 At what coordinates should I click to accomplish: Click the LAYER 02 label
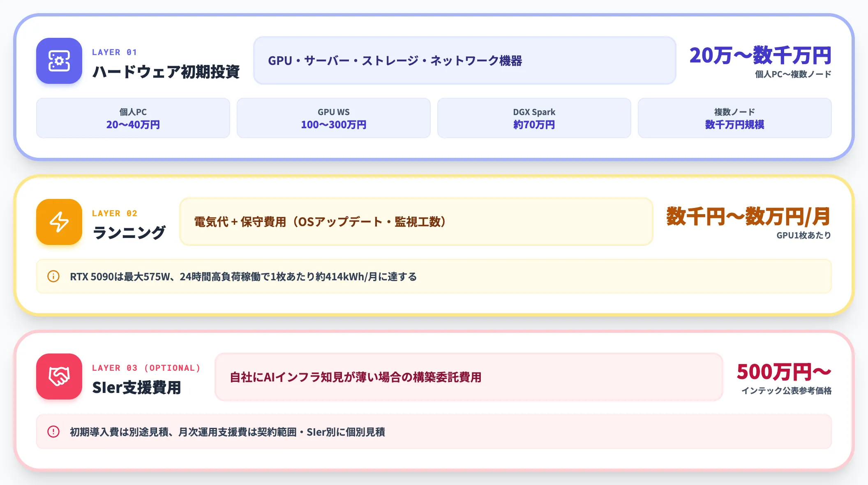(x=115, y=213)
